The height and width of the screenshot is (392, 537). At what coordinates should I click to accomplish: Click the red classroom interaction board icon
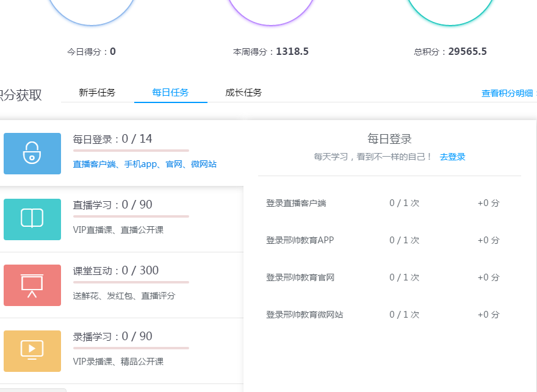pos(32,285)
